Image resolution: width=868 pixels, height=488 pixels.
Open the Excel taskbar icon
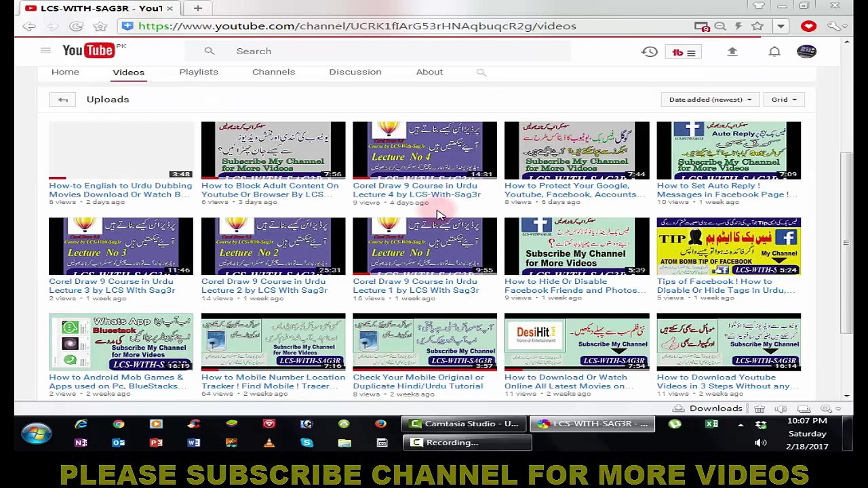click(711, 424)
